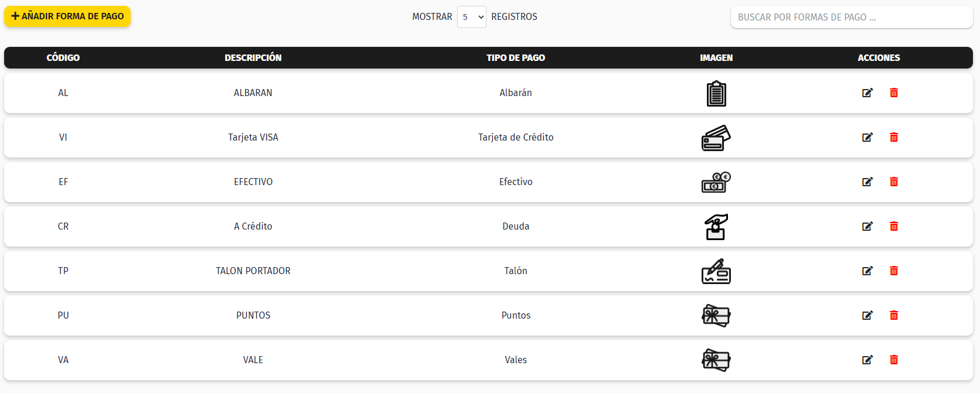Edit the VALE payment method
980x393 pixels.
pos(867,360)
